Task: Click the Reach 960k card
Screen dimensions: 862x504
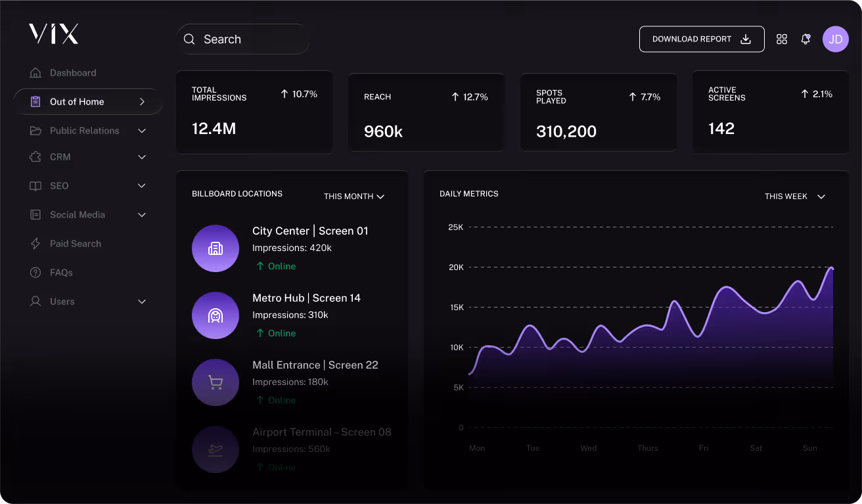Action: 426,112
